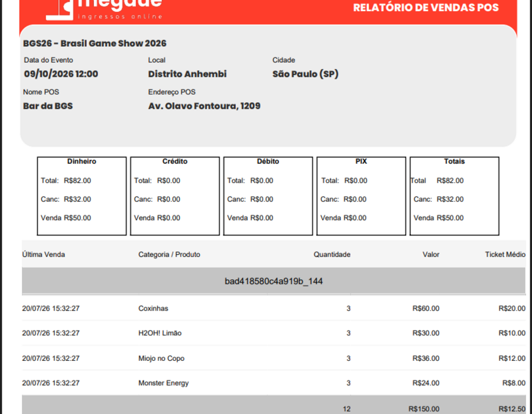Click the timestamp in the Coxinhas row

click(x=51, y=309)
